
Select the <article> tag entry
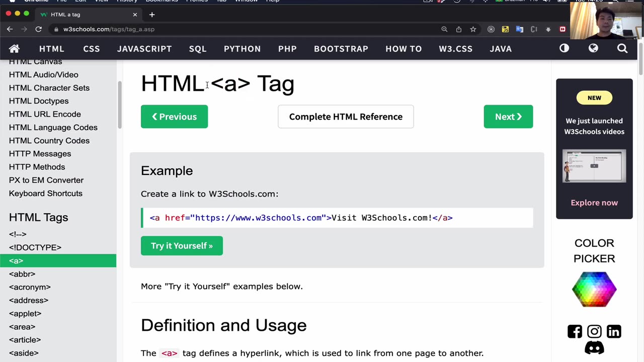pos(25,340)
